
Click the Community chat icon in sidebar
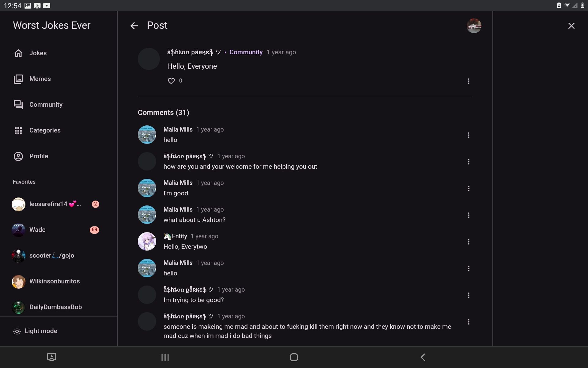click(18, 105)
